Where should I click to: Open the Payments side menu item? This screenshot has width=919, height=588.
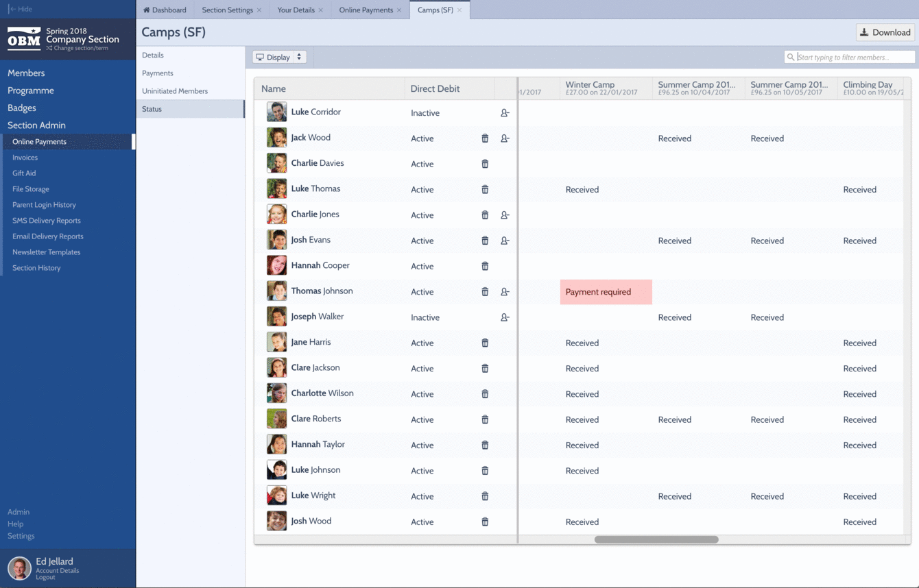click(158, 73)
